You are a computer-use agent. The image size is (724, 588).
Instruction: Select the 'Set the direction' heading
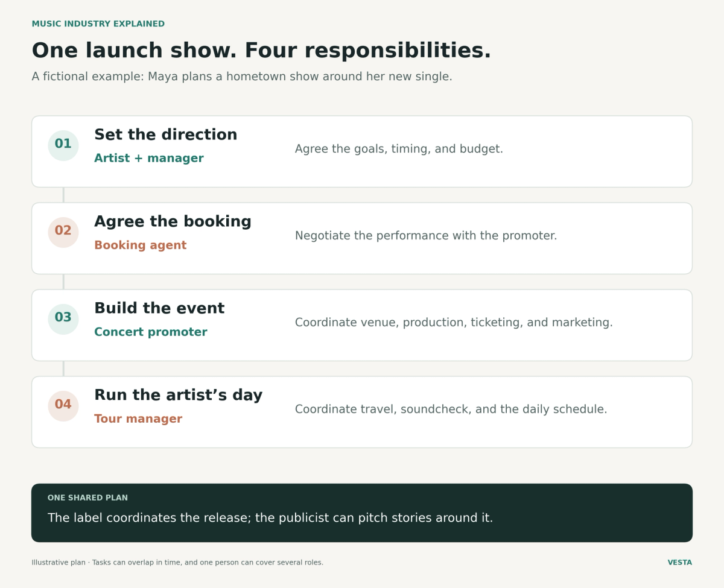tap(166, 135)
